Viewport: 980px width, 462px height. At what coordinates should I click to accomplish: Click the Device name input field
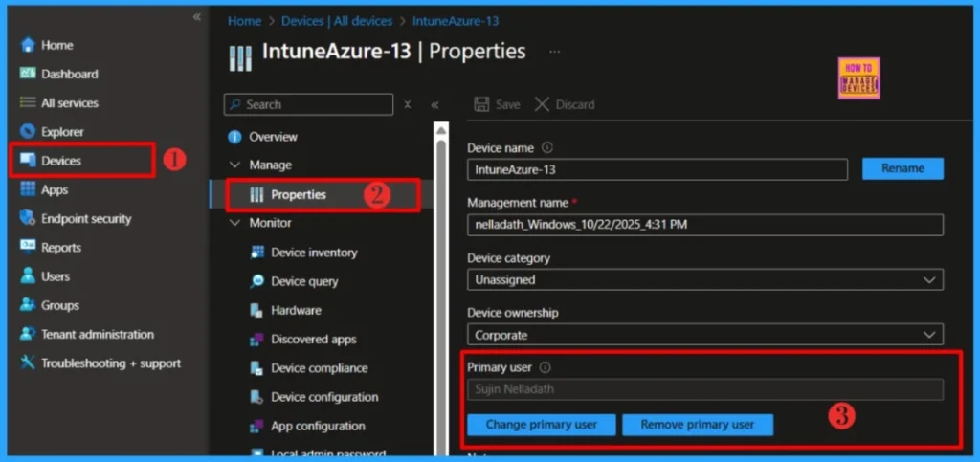point(657,169)
